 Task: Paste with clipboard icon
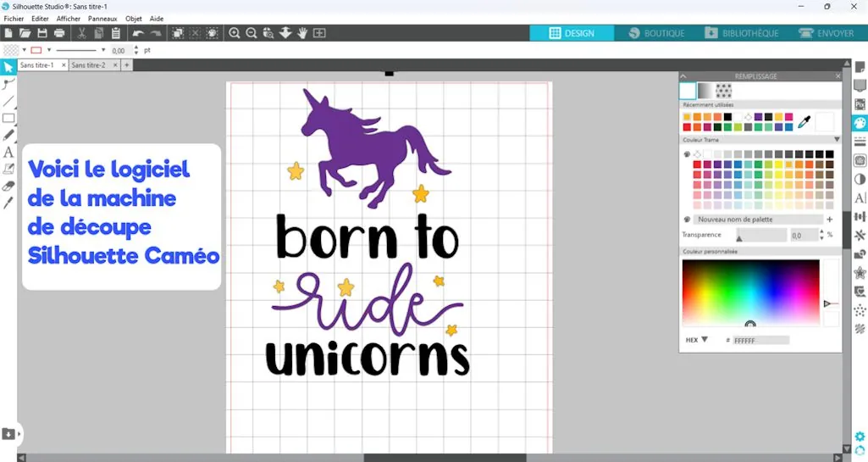pos(116,33)
